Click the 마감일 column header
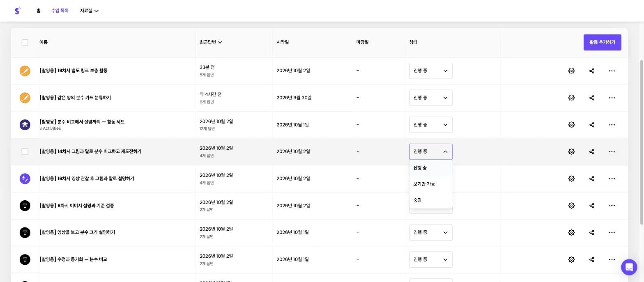Image resolution: width=644 pixels, height=282 pixels. [363, 42]
